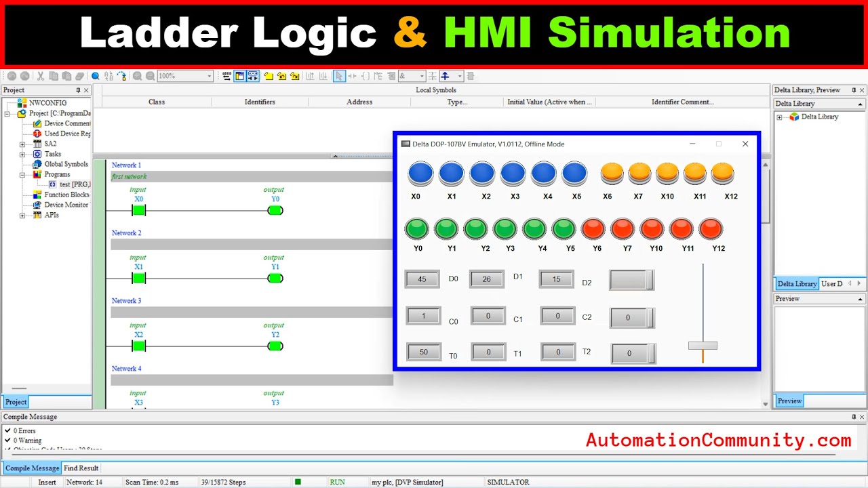
Task: Click the X0 contact in Network 1
Action: point(139,210)
